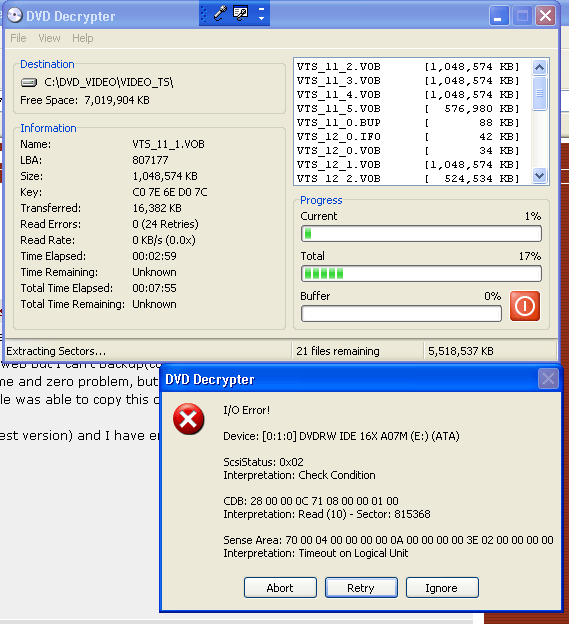
Task: Minimize the DVD Decrypter main window
Action: coord(499,16)
